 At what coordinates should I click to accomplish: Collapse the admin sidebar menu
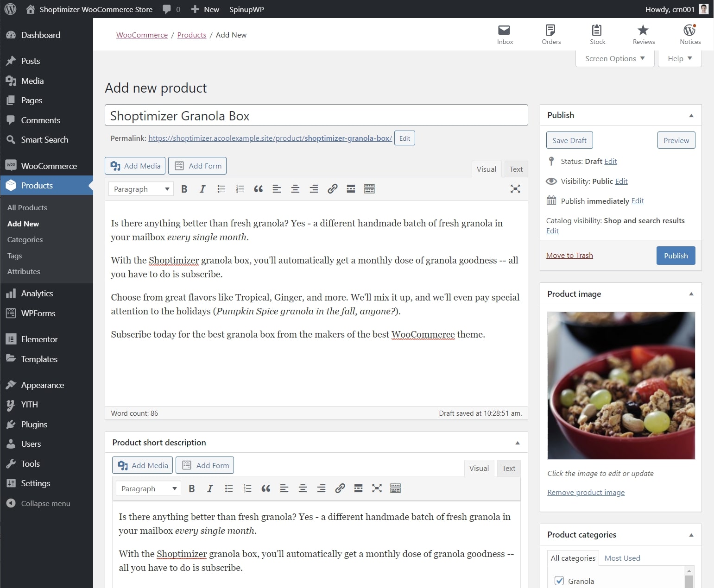[x=39, y=503]
